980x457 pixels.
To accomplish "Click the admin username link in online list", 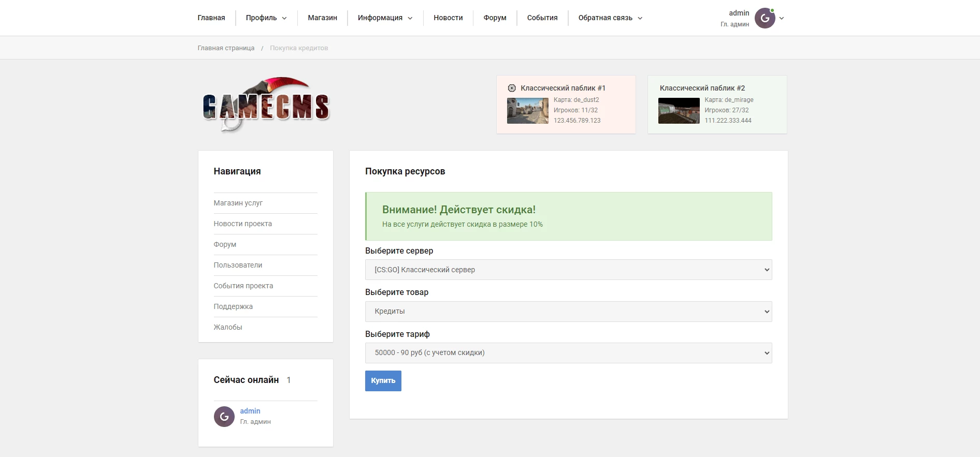I will click(250, 411).
